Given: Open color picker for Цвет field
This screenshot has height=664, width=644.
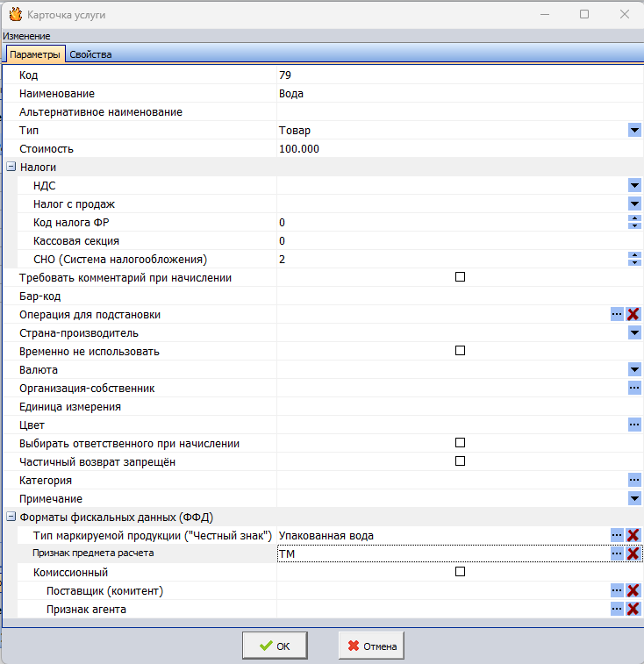Looking at the screenshot, I should click(633, 425).
